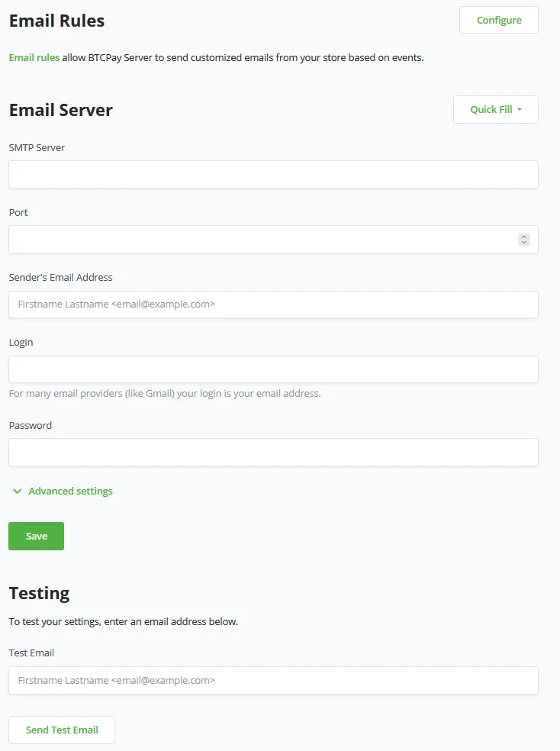560x751 pixels.
Task: Open the Email rules link
Action: coord(34,57)
